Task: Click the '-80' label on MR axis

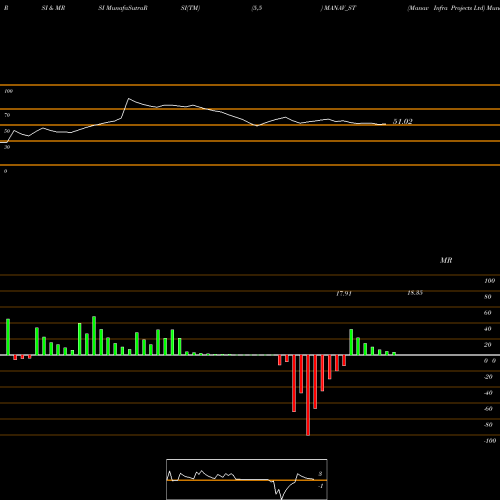Action: (x=488, y=425)
